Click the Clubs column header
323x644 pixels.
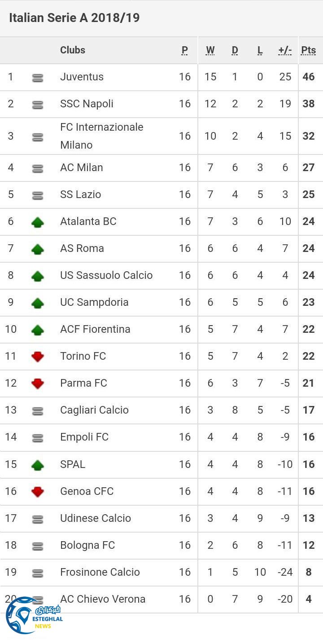(73, 50)
